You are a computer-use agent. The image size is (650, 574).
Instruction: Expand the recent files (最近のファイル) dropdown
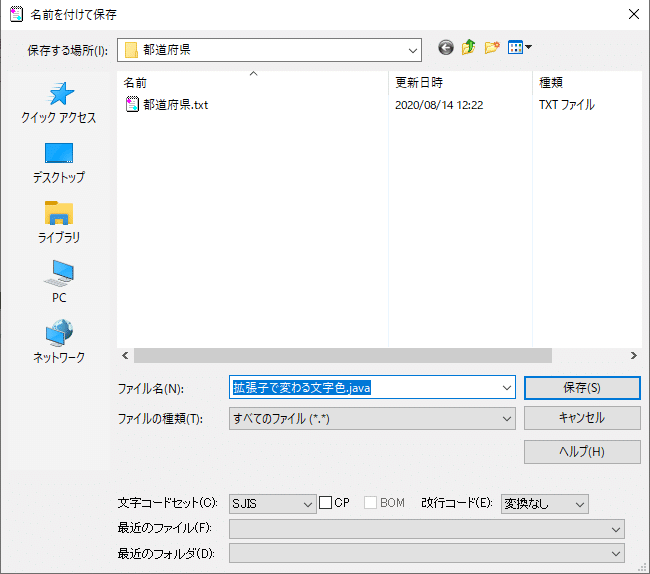[x=427, y=529]
